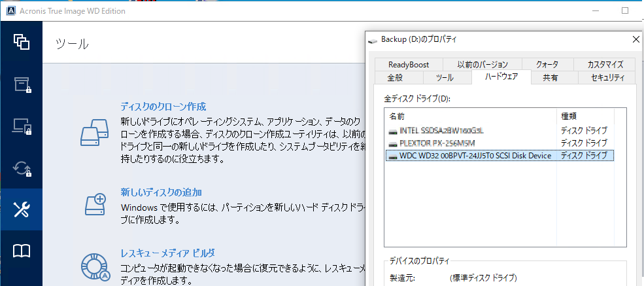Screen dimensions: 644x286
Task: Open the locked Sync sidebar icon
Action: [23, 168]
